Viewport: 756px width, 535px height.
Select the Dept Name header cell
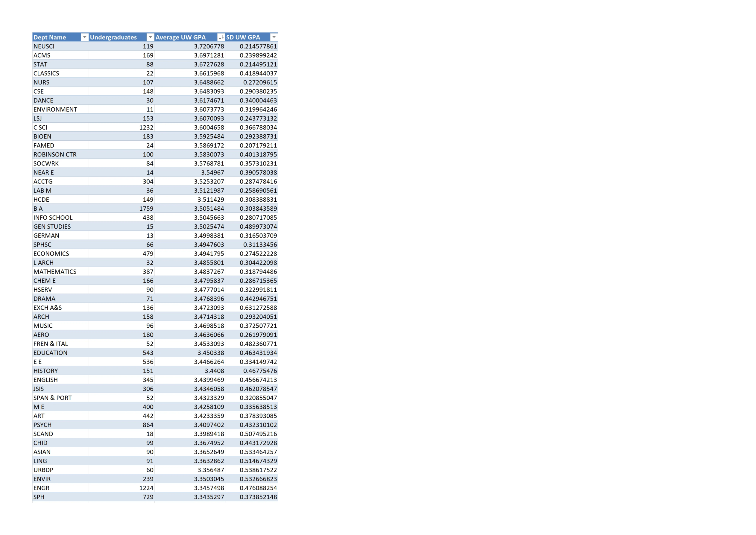click(x=50, y=37)
